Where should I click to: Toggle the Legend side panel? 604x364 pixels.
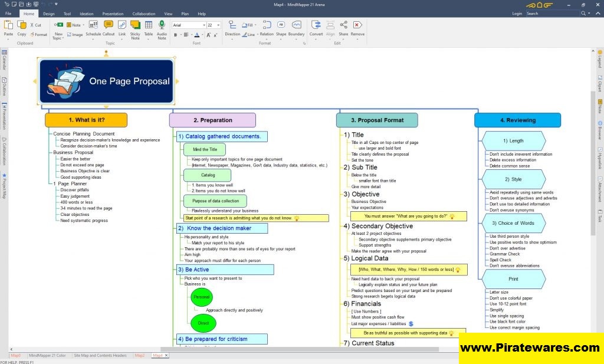click(599, 59)
